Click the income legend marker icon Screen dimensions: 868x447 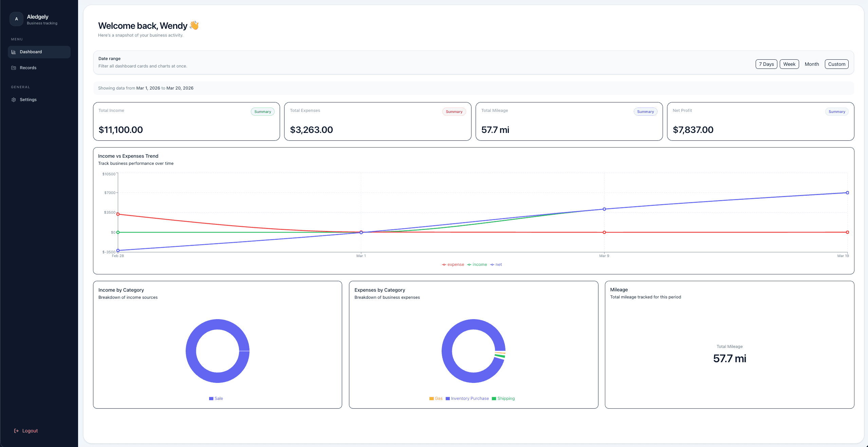[x=468, y=265]
